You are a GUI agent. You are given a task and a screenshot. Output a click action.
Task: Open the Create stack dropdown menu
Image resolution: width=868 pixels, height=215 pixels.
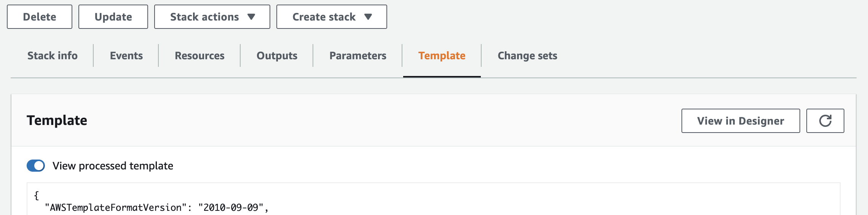click(x=332, y=17)
